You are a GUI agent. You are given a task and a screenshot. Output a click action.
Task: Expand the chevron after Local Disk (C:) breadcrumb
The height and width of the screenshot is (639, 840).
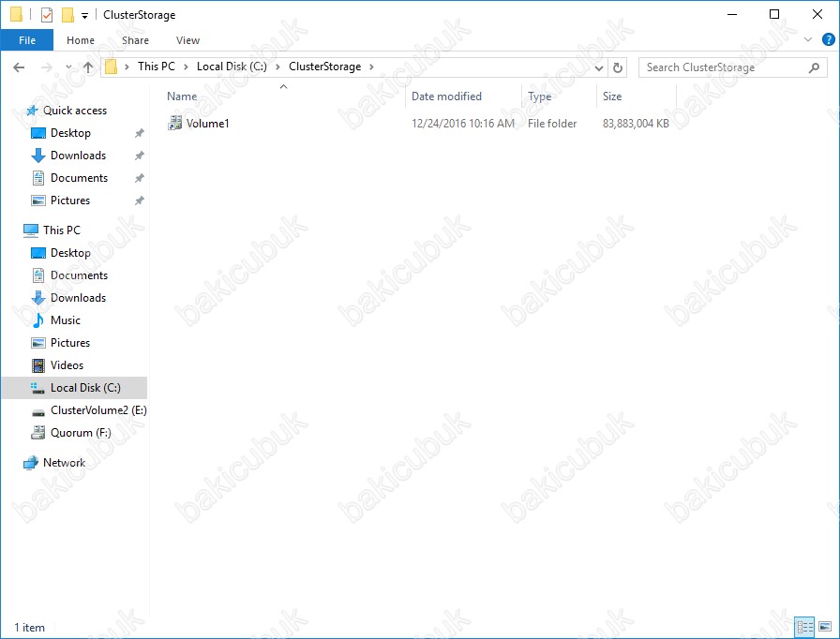(x=277, y=67)
